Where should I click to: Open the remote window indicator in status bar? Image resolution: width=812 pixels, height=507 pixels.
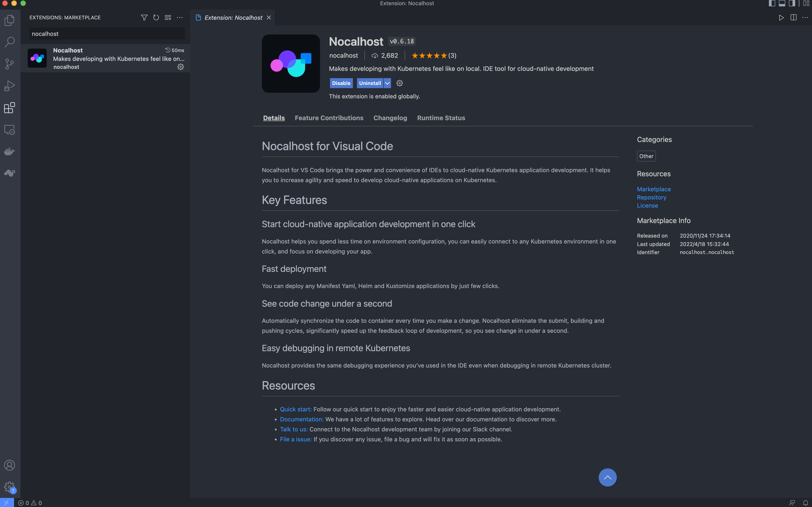click(7, 503)
